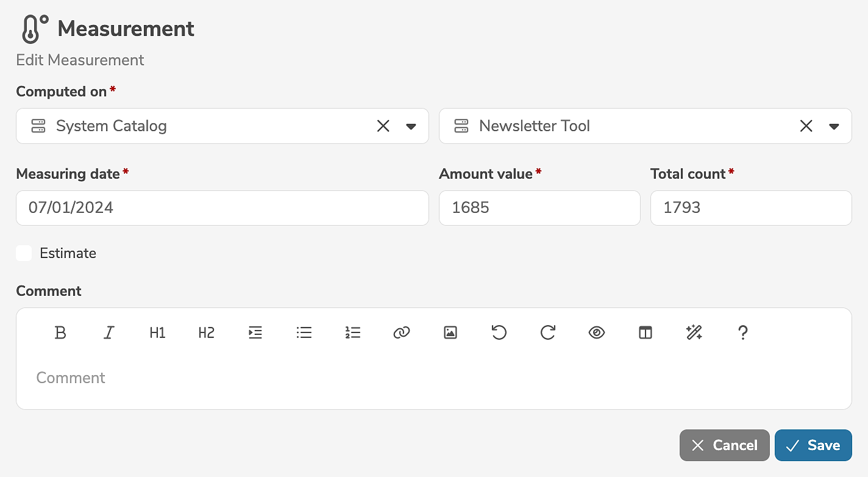
Task: Apply bold formatting in comment toolbar
Action: (x=60, y=332)
